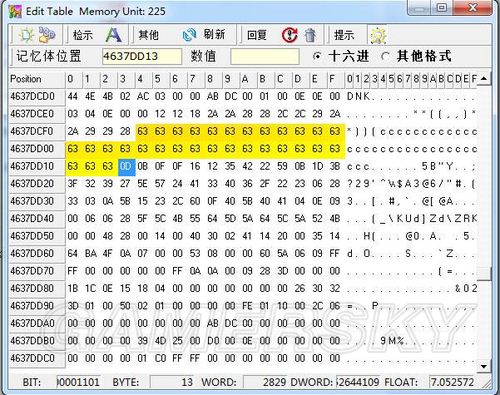The height and width of the screenshot is (395, 500).
Task: Click byte C0 in row 4637DDC0
Action: tap(160, 358)
